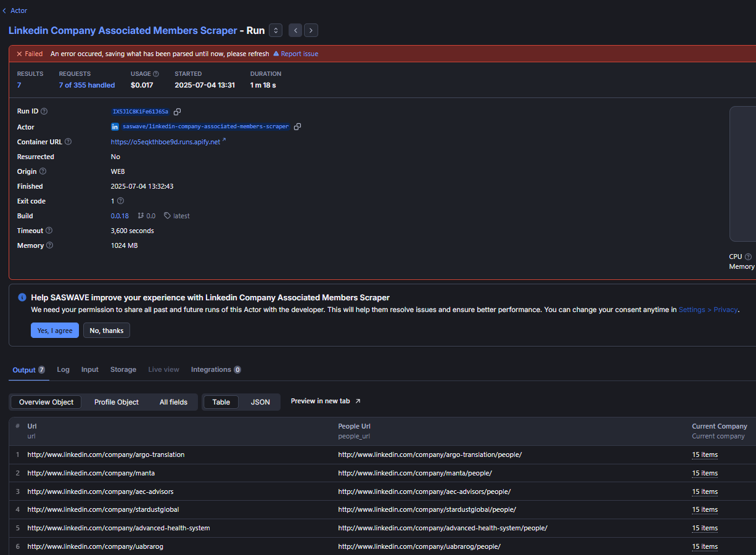Select the Table display mode
Screen dimensions: 756x555
click(221, 402)
